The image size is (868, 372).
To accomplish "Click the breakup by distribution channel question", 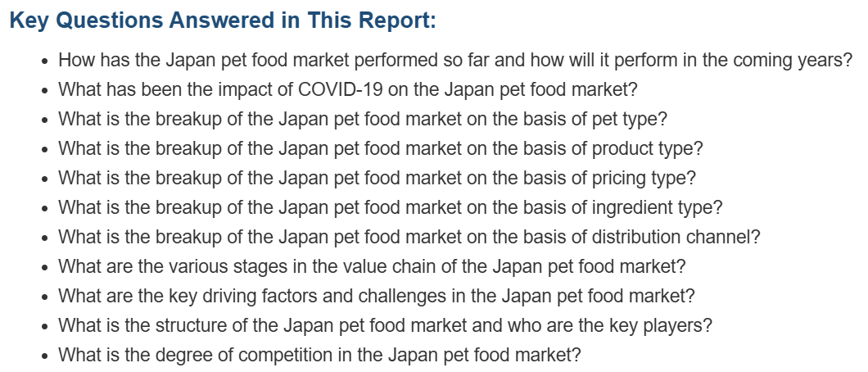I will tap(409, 236).
